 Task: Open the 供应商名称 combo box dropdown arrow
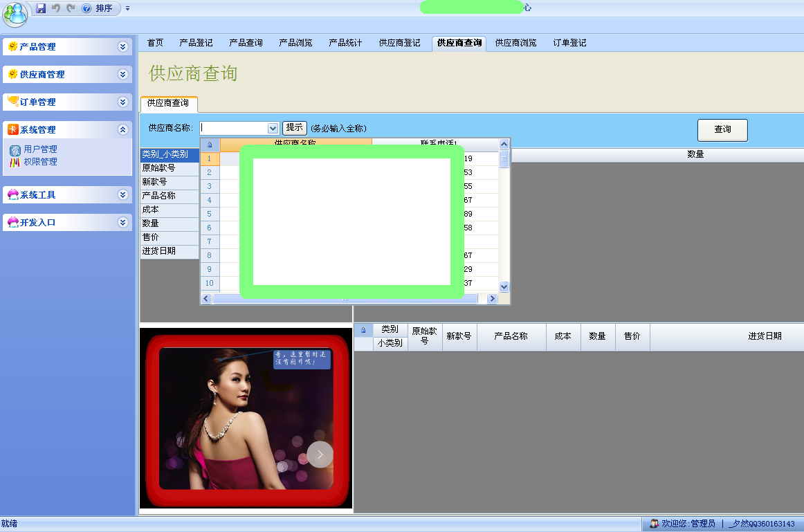(x=273, y=128)
